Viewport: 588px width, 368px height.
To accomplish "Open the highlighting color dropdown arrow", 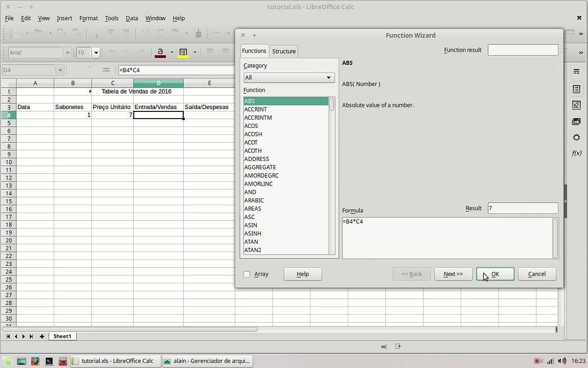I will 194,53.
